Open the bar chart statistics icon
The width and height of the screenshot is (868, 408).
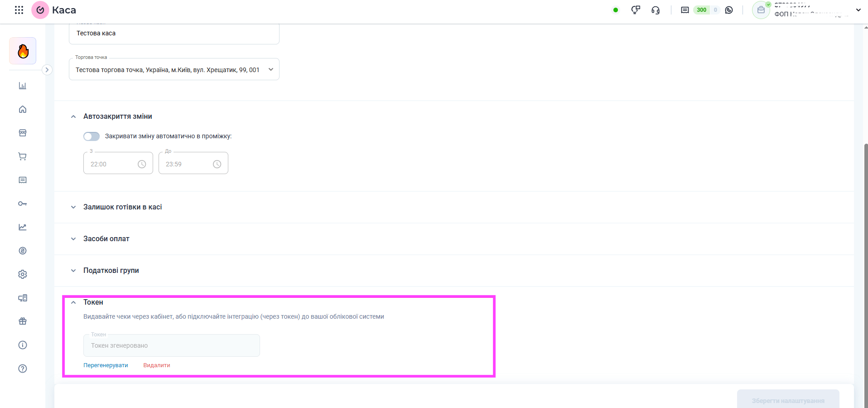click(x=23, y=86)
